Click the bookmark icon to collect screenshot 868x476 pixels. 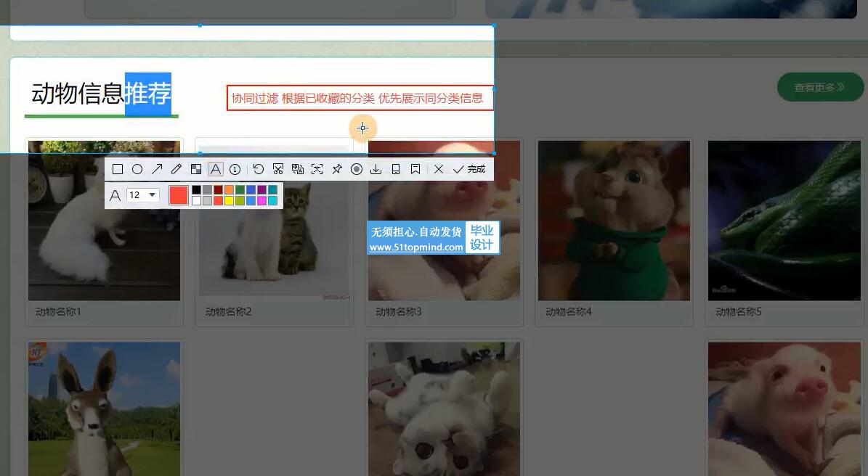point(415,169)
